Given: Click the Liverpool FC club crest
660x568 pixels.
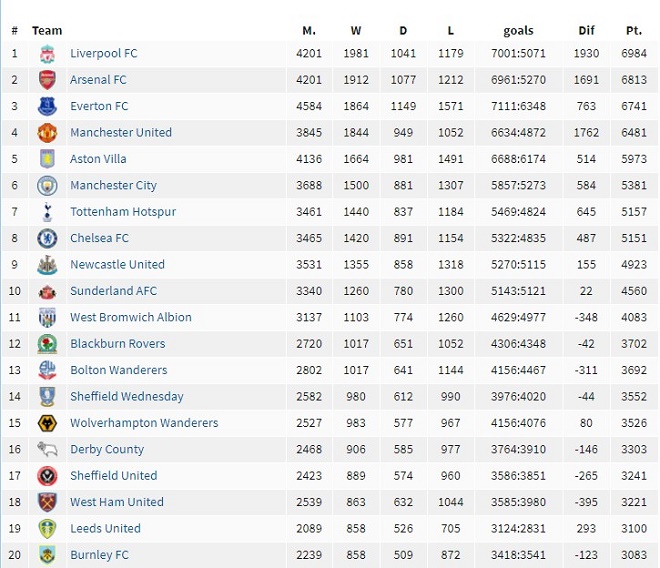Looking at the screenshot, I should pyautogui.click(x=47, y=54).
